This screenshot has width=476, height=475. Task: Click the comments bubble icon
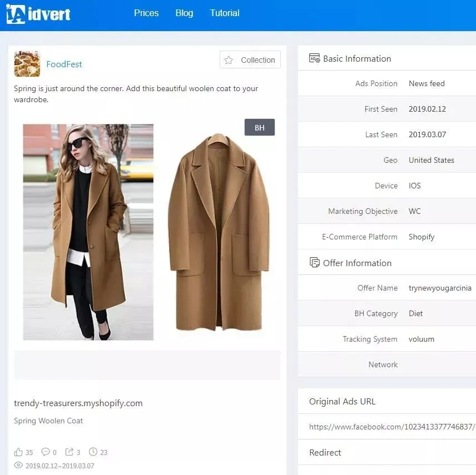click(46, 452)
